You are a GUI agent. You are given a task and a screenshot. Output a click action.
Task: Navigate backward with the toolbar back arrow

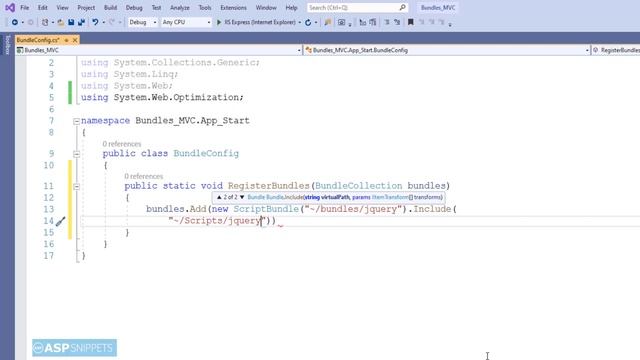[x=15, y=22]
